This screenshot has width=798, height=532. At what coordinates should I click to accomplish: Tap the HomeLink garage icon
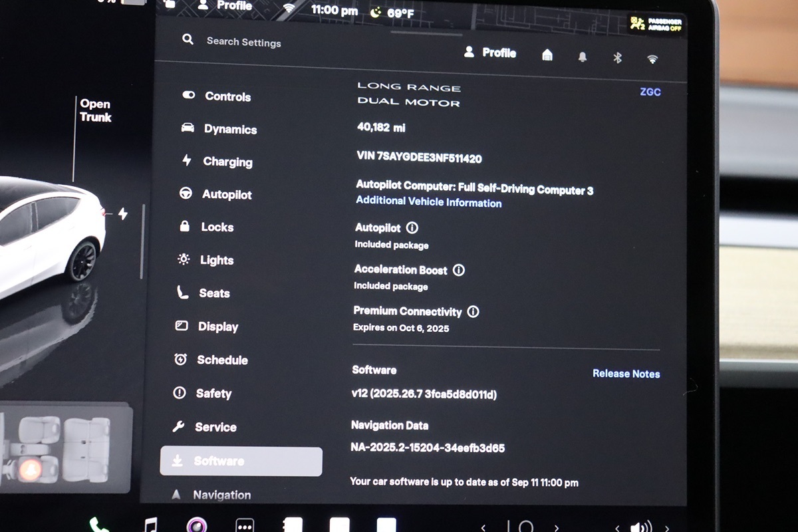pyautogui.click(x=547, y=55)
